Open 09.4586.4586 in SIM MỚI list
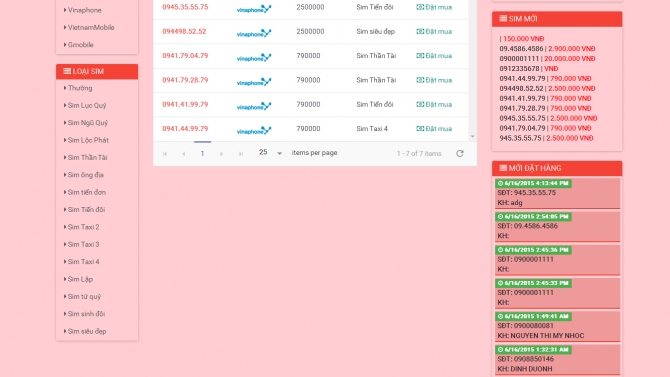 521,49
